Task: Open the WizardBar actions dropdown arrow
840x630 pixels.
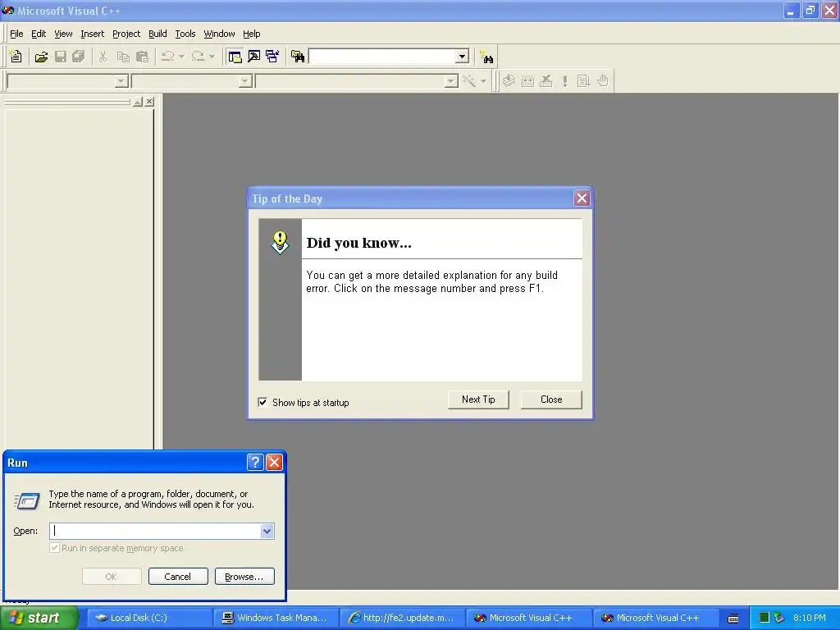Action: (483, 81)
